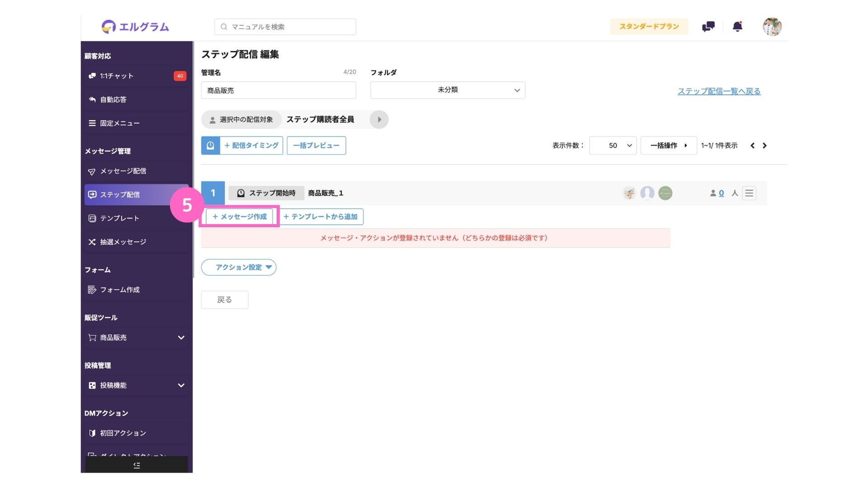
Task: Click the エルグラム logo
Action: 135,27
